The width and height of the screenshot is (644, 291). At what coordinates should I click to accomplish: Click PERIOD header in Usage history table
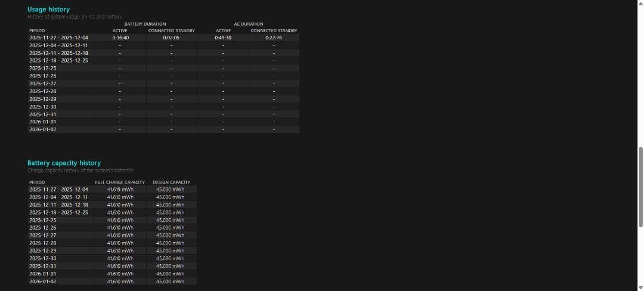click(x=37, y=30)
